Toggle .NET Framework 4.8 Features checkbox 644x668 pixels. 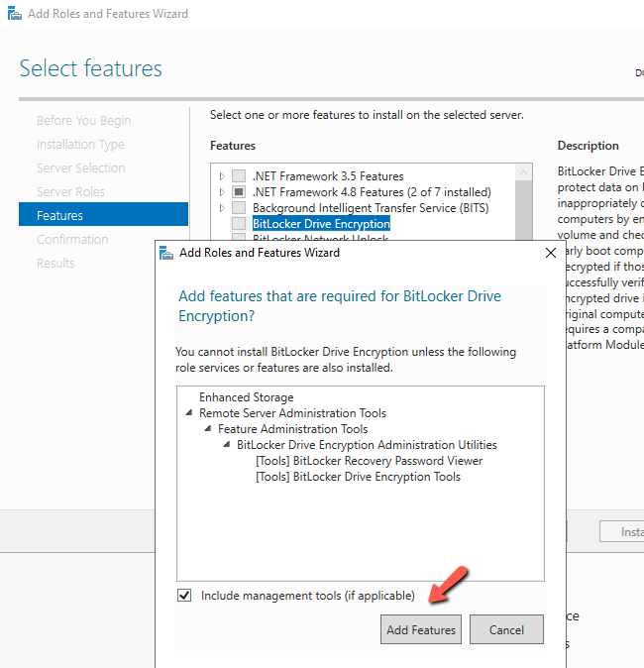point(239,192)
